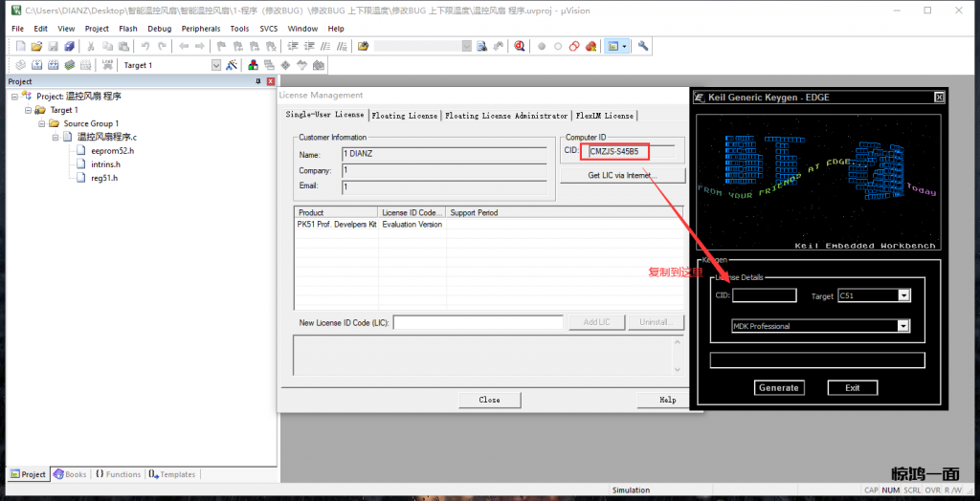Viewport: 980px width, 501px height.
Task: Open the Peripherals menu
Action: (200, 29)
